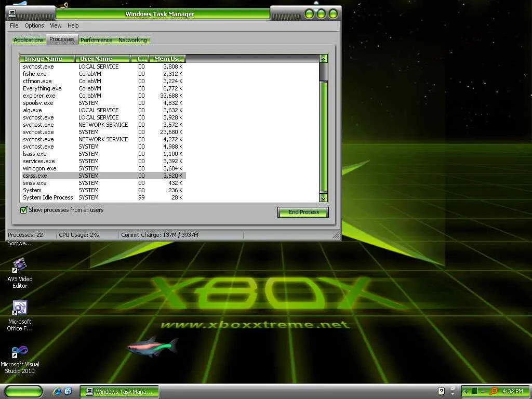The width and height of the screenshot is (532, 399).
Task: Click the CPU value 99
Action: pyautogui.click(x=141, y=197)
